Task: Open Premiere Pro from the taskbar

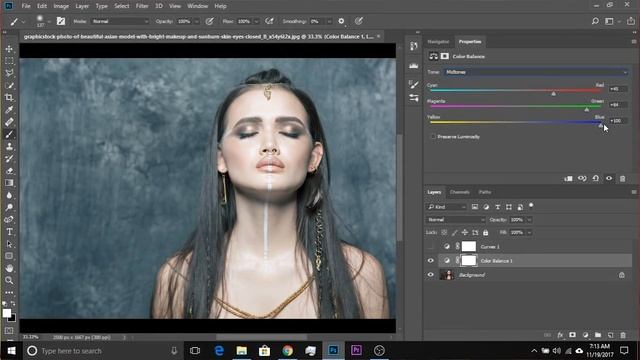Action: point(356,351)
